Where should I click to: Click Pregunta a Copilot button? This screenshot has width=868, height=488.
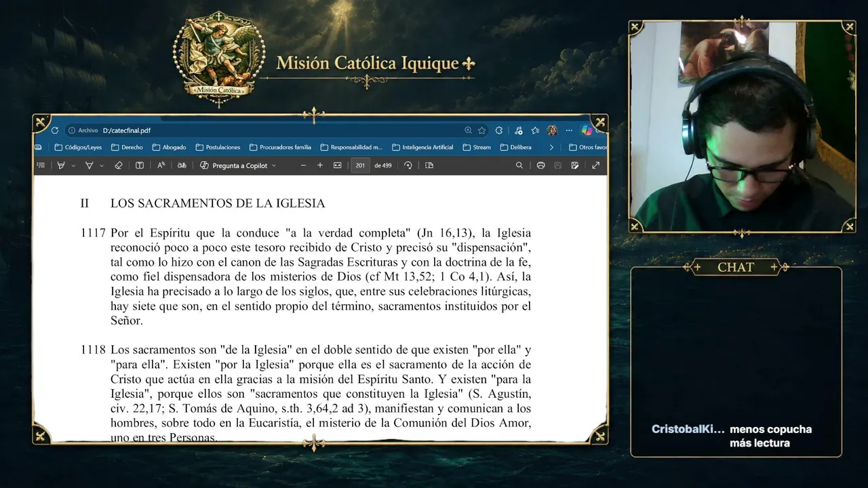pyautogui.click(x=234, y=165)
